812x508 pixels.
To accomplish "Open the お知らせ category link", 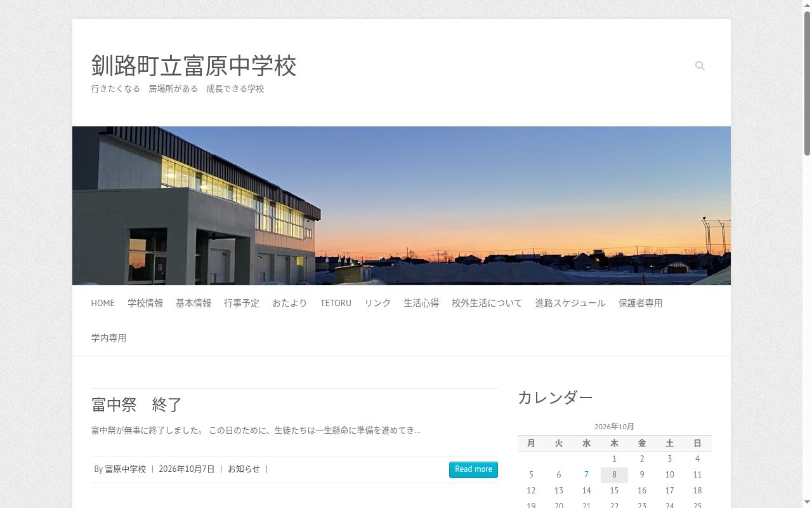I will 244,469.
